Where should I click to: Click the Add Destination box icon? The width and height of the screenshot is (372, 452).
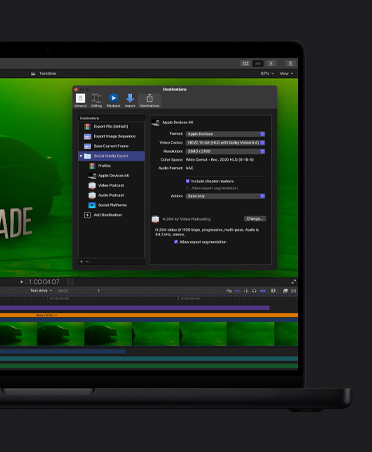(87, 215)
